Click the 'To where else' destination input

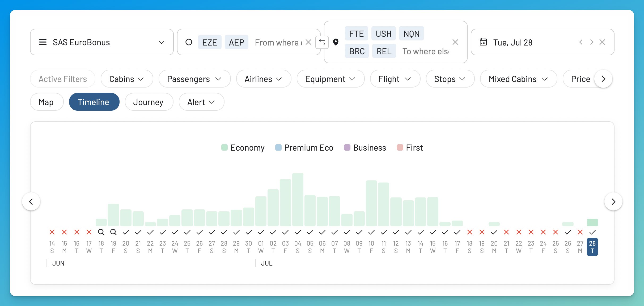(x=426, y=51)
